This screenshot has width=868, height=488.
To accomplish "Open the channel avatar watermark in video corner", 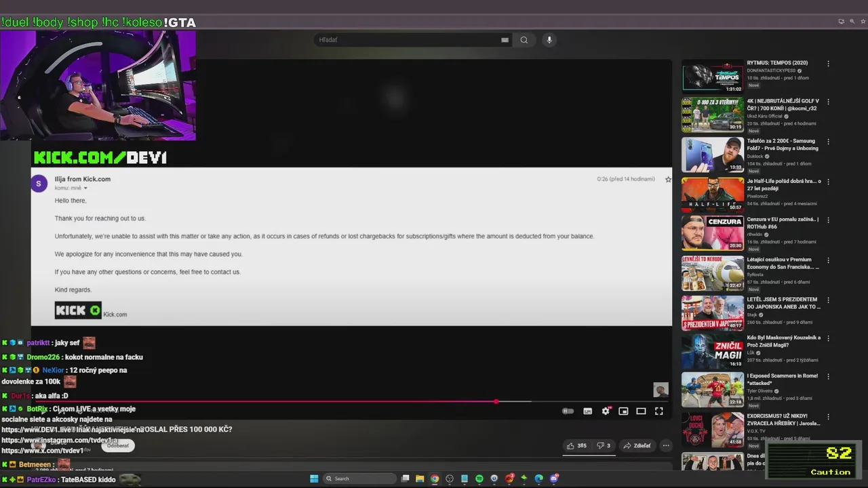I will coord(660,390).
